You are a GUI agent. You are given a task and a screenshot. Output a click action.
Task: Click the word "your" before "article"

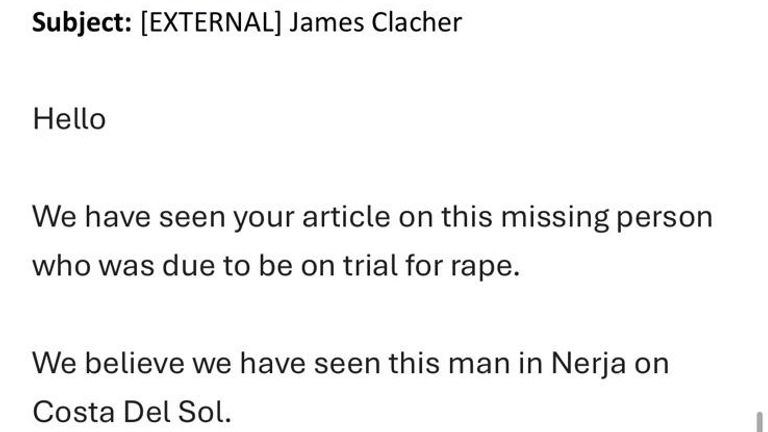tap(260, 216)
